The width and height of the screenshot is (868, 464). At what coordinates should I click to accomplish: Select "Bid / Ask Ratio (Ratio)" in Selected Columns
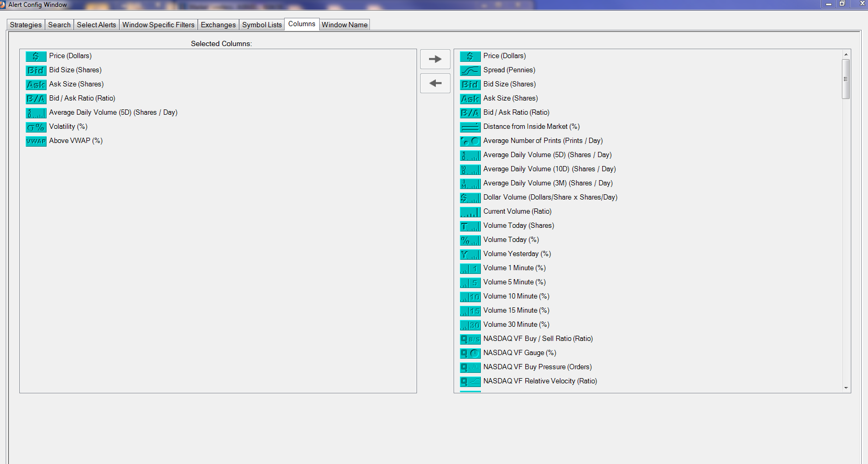(x=82, y=98)
